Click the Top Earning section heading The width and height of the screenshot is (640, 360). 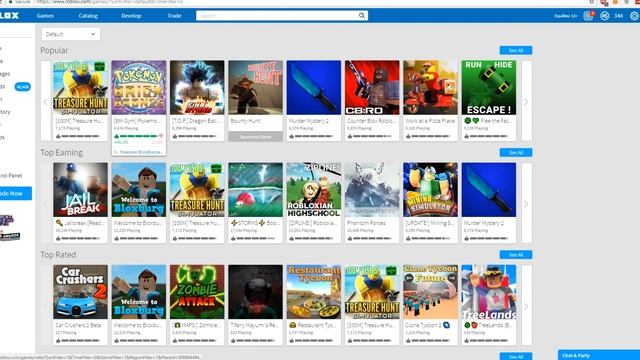tap(62, 152)
